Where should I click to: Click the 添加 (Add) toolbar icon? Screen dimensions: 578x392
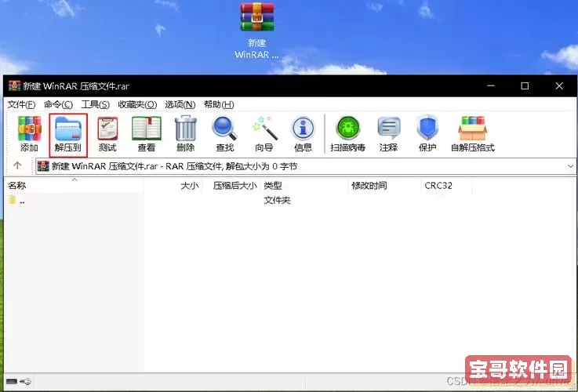click(x=30, y=134)
